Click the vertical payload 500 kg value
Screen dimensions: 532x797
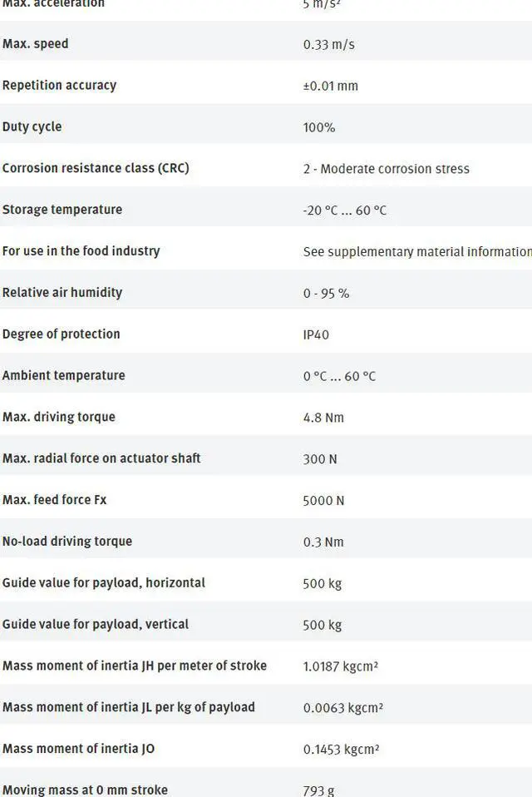(x=323, y=625)
